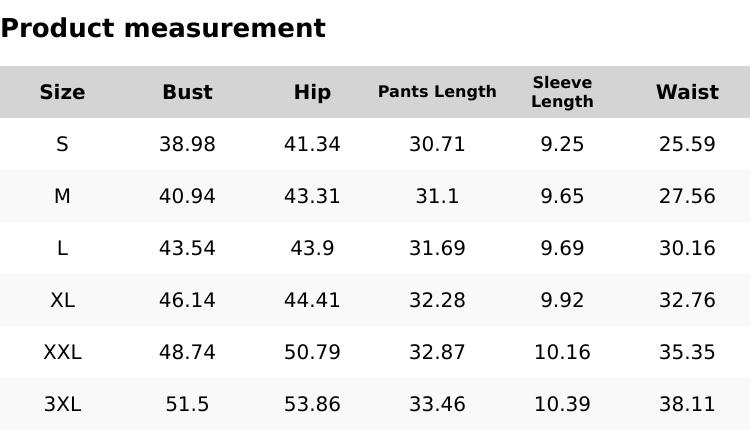The image size is (750, 430).
Task: Select waist value 35.35 for XXL
Action: click(x=687, y=352)
